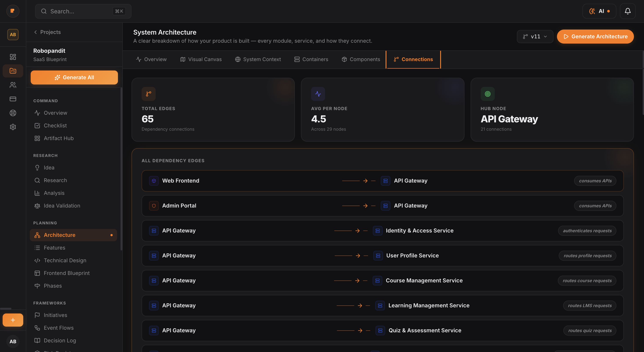Switch to the Visual Canvas tab

point(201,59)
